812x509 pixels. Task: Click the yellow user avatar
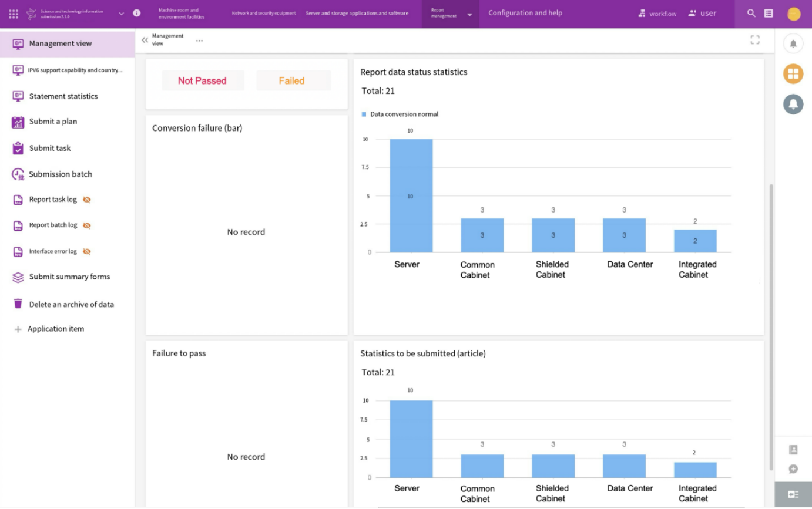point(794,14)
